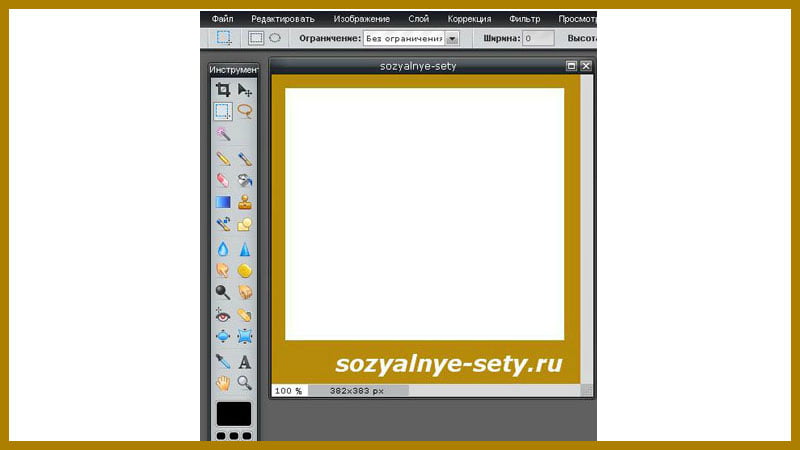
Task: Toggle elliptical marquee shape in options bar
Action: coord(275,38)
